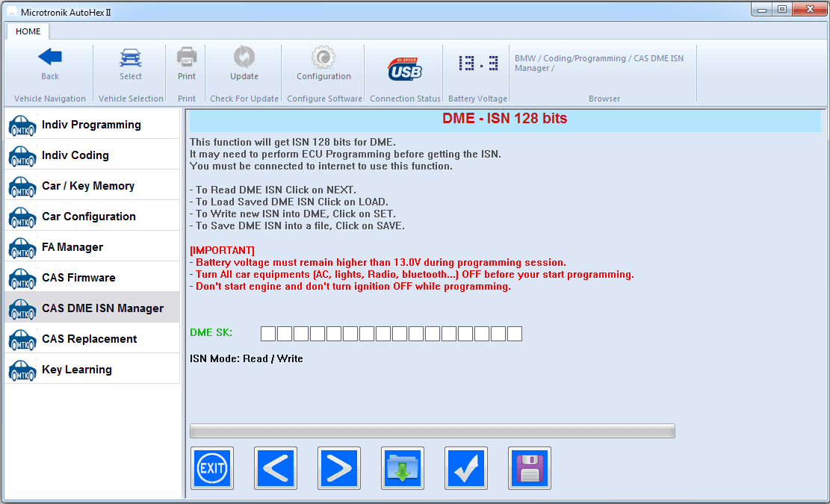
Task: Click car icon beside CAS DME ISN Manager
Action: pos(22,309)
